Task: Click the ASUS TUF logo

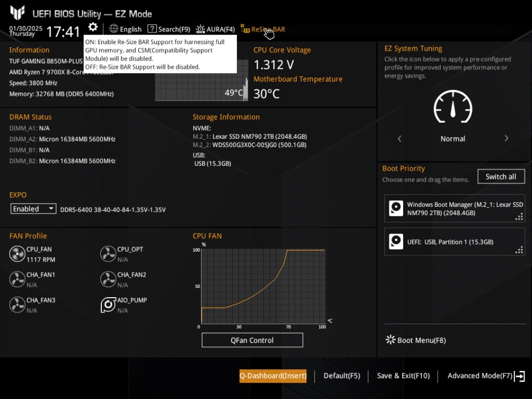Action: pyautogui.click(x=17, y=13)
